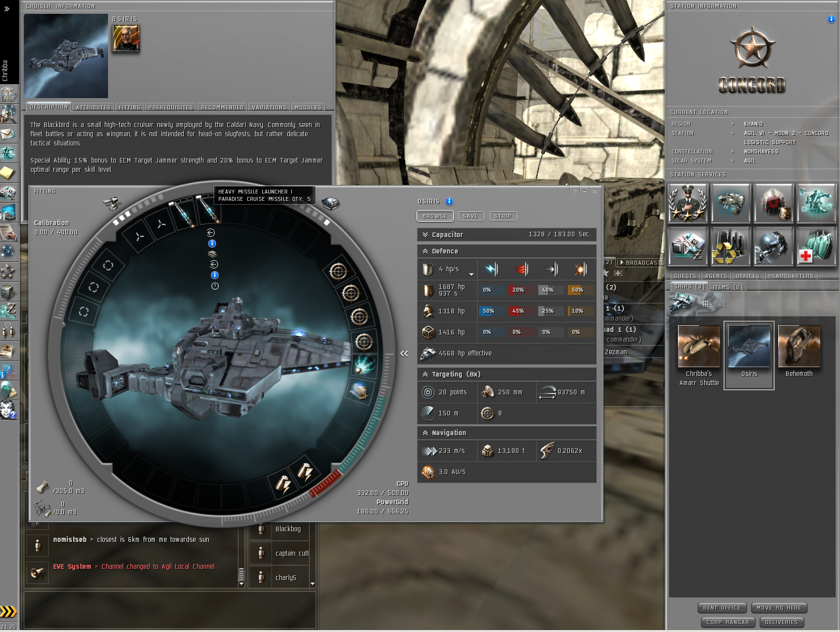The image size is (840, 632).
Task: Collapse the Capacitor section
Action: click(425, 234)
